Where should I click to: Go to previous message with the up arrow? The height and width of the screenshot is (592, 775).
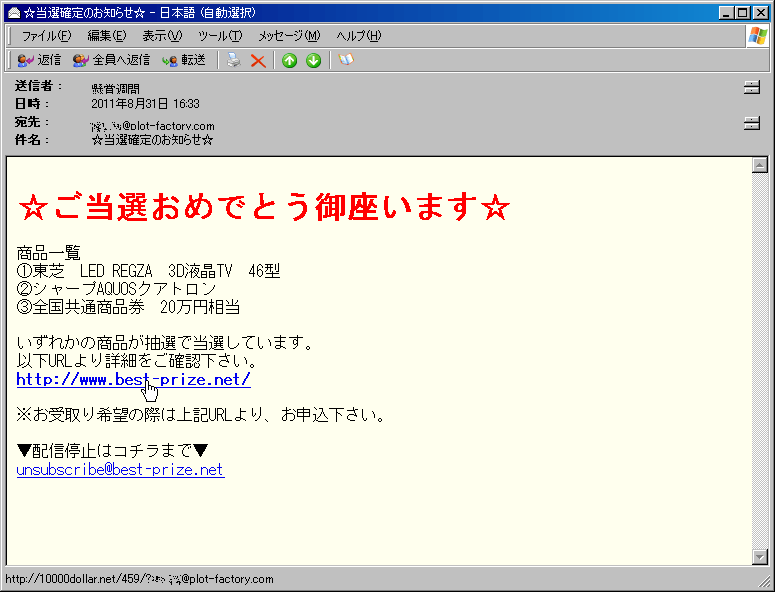click(290, 61)
